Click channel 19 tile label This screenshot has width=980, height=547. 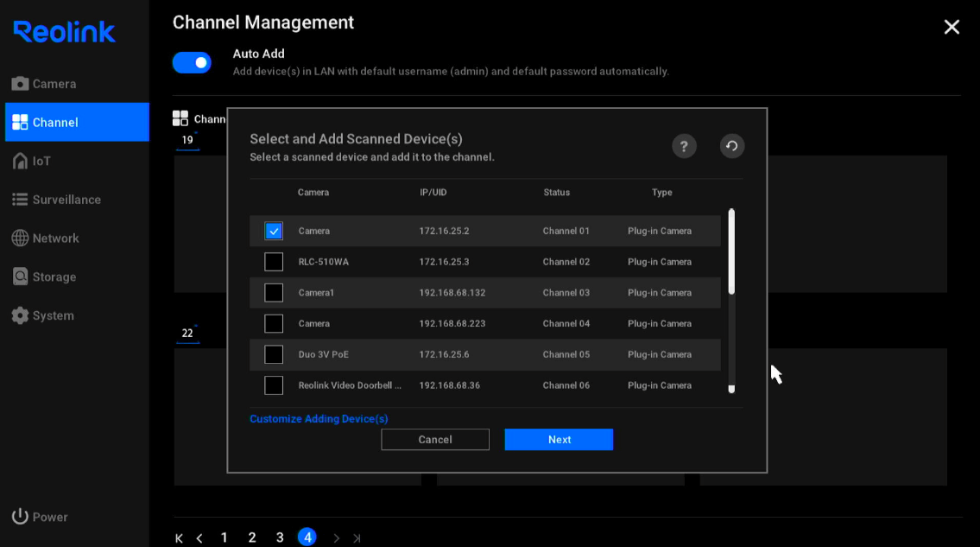187,140
